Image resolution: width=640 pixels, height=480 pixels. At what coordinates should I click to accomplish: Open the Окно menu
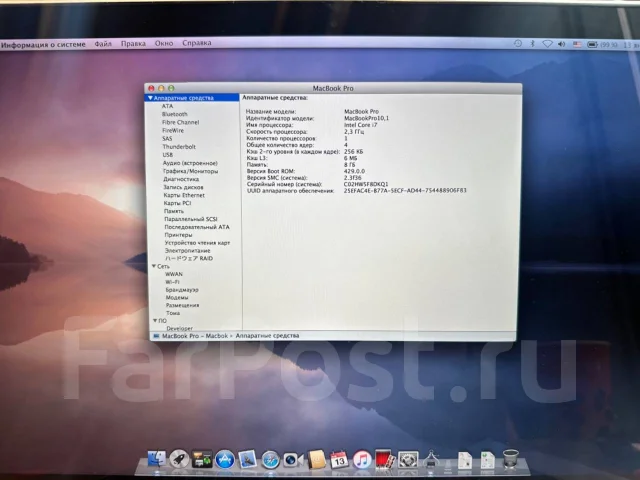[164, 43]
